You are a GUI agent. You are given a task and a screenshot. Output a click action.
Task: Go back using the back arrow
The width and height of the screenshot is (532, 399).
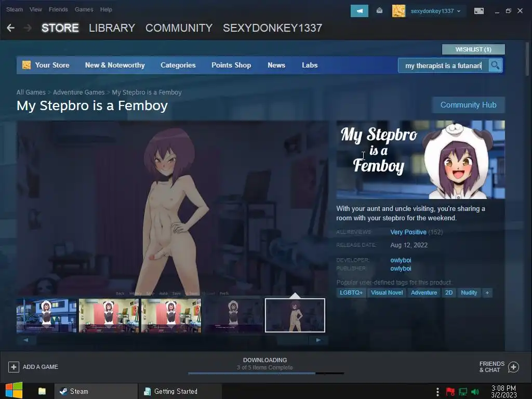10,28
